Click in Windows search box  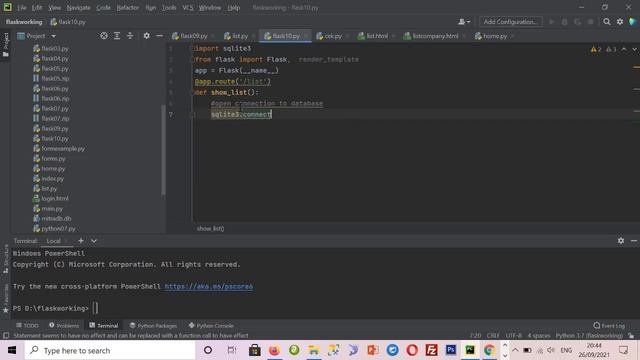110,350
